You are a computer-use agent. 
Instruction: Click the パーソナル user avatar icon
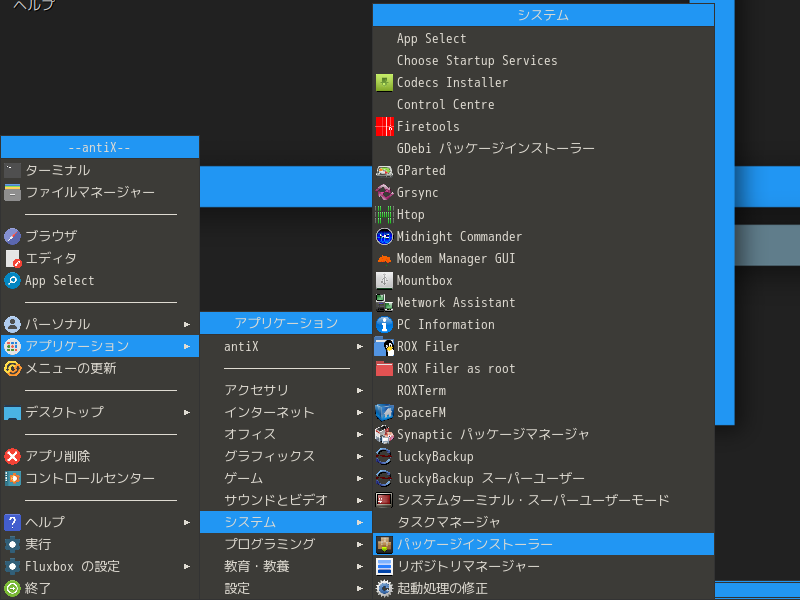[12, 324]
